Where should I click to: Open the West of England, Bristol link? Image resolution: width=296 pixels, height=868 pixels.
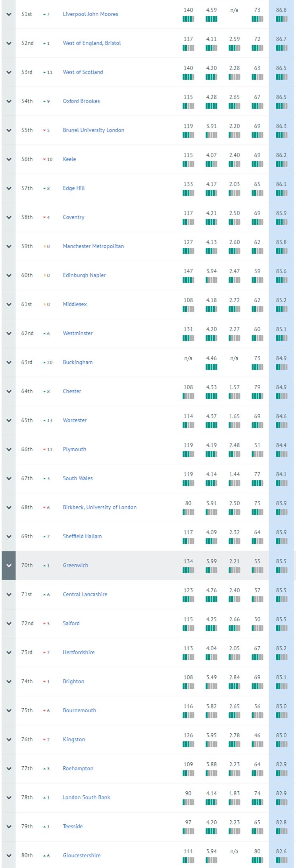coord(92,43)
